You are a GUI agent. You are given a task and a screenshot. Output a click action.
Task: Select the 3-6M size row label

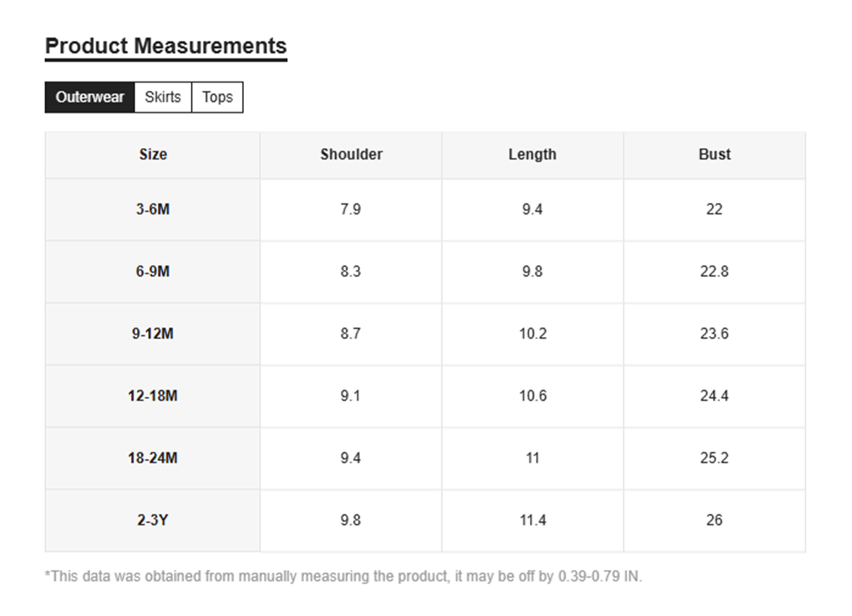153,210
